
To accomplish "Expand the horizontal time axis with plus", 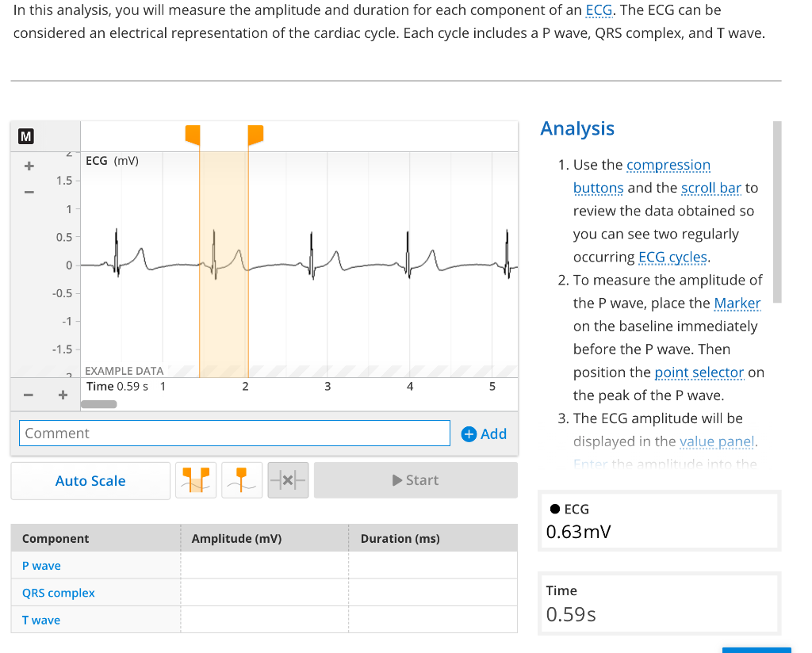I will point(63,395).
